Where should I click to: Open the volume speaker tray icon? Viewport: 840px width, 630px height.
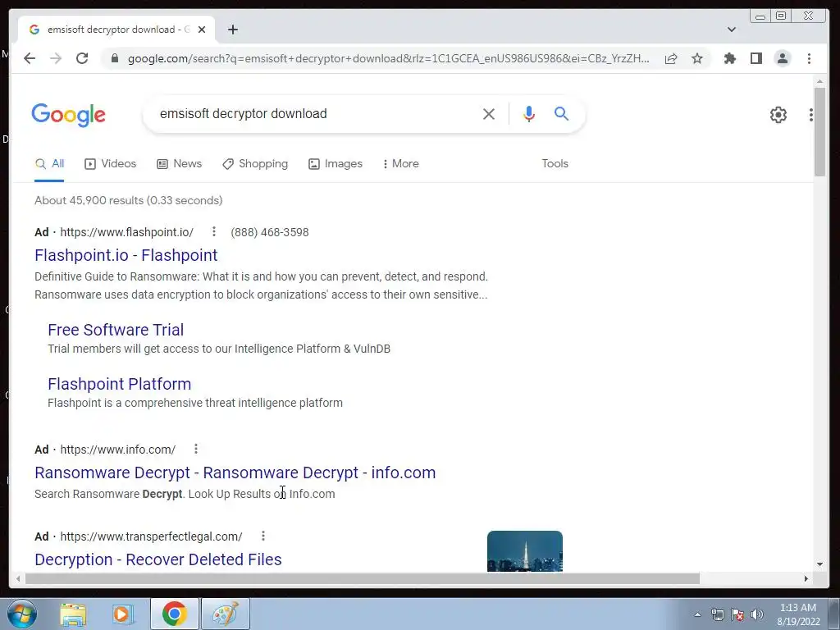(x=756, y=614)
